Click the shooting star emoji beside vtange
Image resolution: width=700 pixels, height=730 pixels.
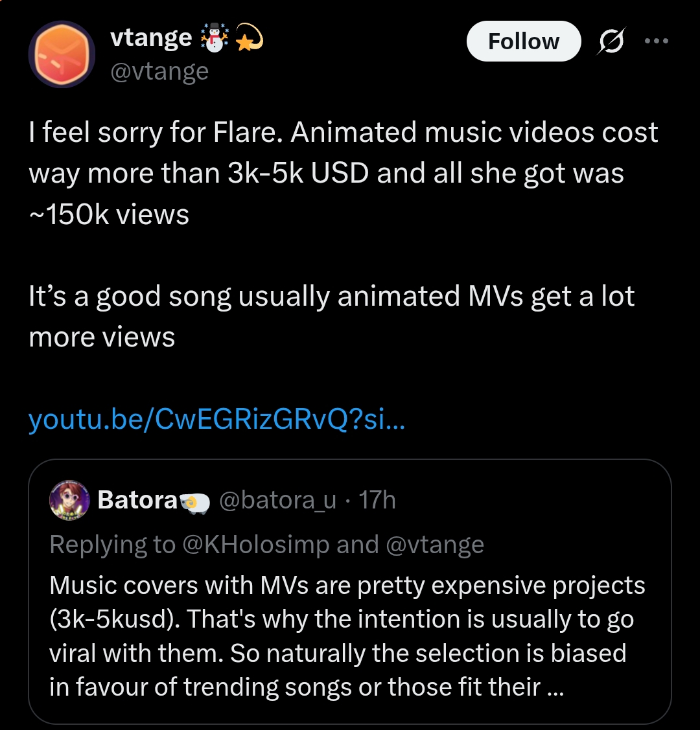[x=247, y=39]
